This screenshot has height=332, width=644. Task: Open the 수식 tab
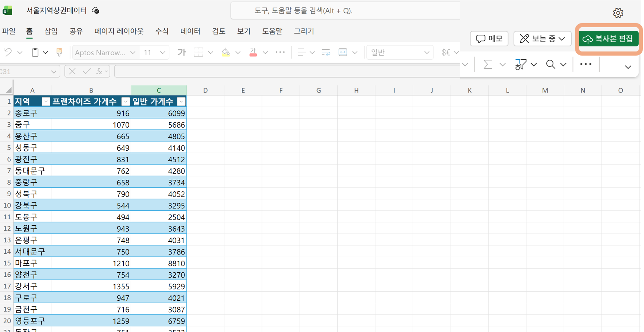click(x=162, y=31)
